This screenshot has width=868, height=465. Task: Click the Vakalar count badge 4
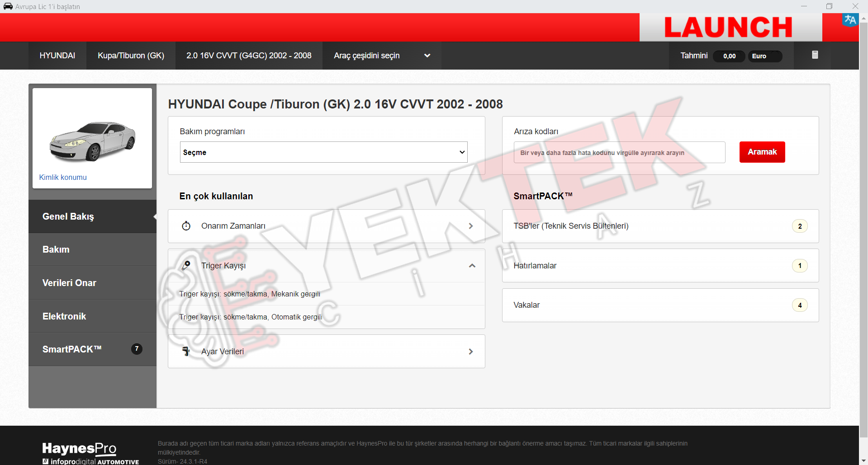[x=800, y=305]
